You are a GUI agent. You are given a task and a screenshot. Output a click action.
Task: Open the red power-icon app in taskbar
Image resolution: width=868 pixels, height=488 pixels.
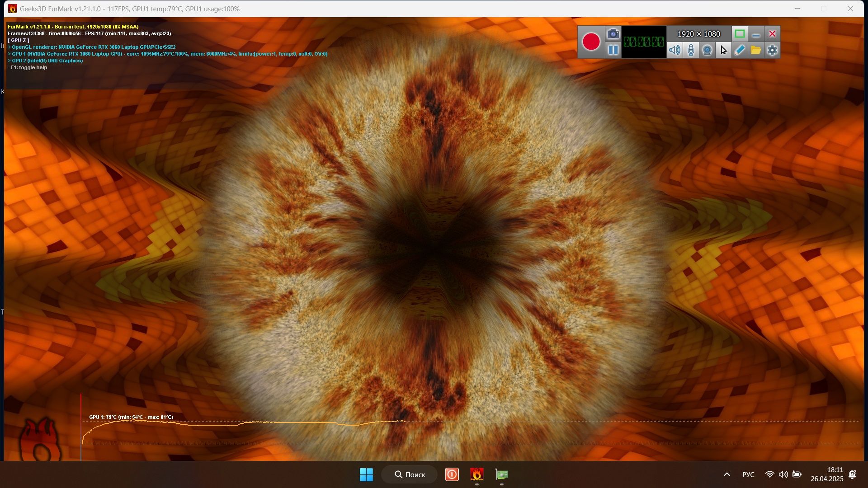click(x=452, y=474)
